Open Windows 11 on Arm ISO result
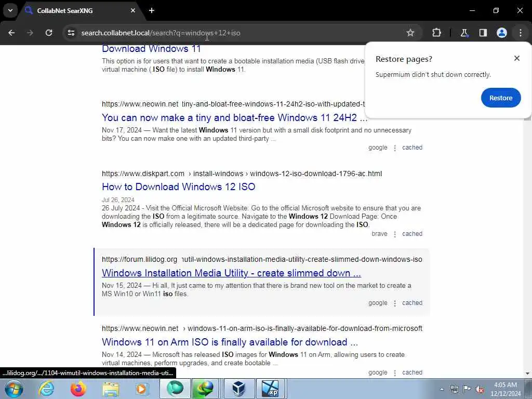The image size is (532, 399). point(230,342)
